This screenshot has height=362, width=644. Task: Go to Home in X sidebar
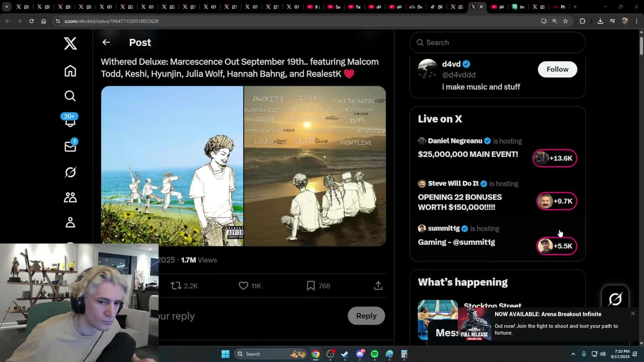tap(70, 71)
